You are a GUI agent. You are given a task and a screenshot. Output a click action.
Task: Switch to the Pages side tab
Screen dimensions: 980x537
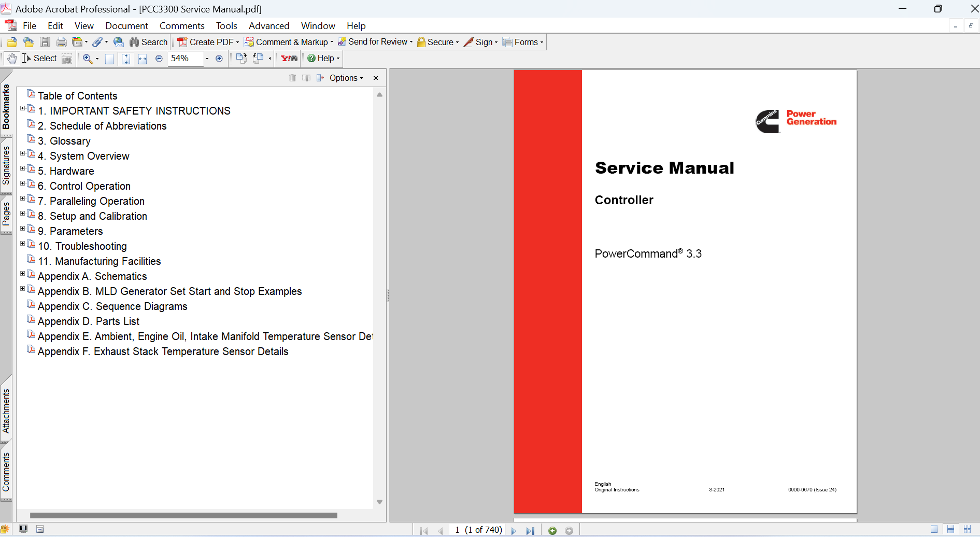click(6, 214)
